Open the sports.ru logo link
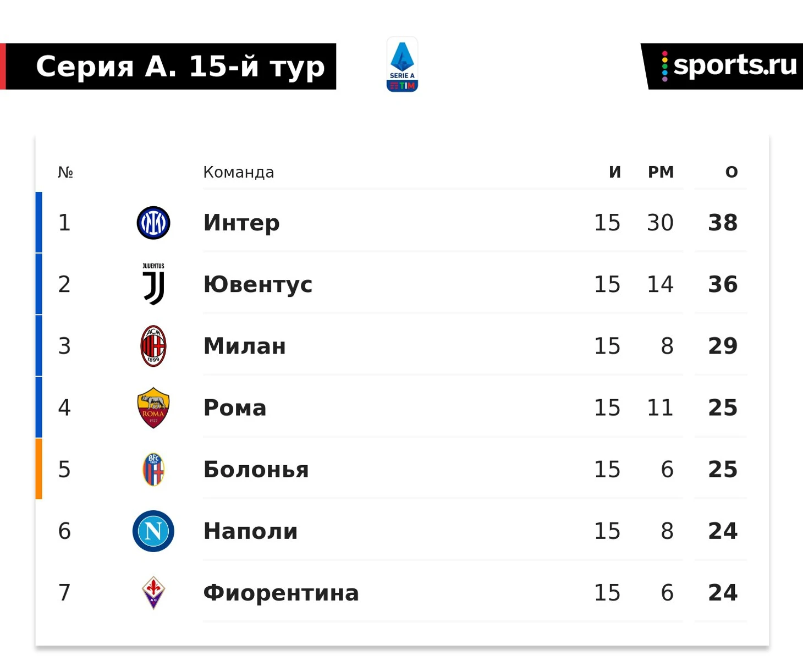The width and height of the screenshot is (803, 672). tap(722, 66)
